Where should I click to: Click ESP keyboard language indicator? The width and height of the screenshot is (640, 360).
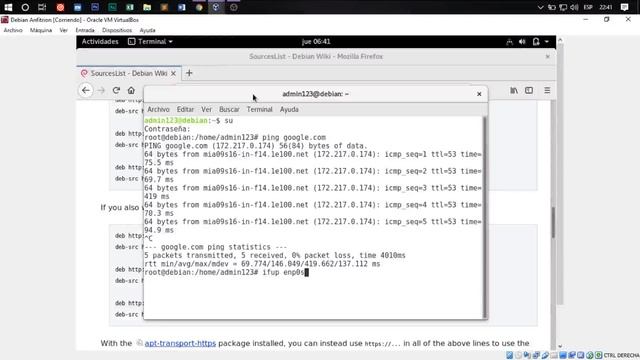coord(588,7)
